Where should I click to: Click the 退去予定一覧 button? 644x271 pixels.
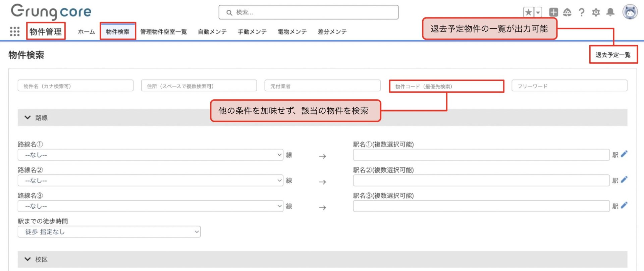613,55
